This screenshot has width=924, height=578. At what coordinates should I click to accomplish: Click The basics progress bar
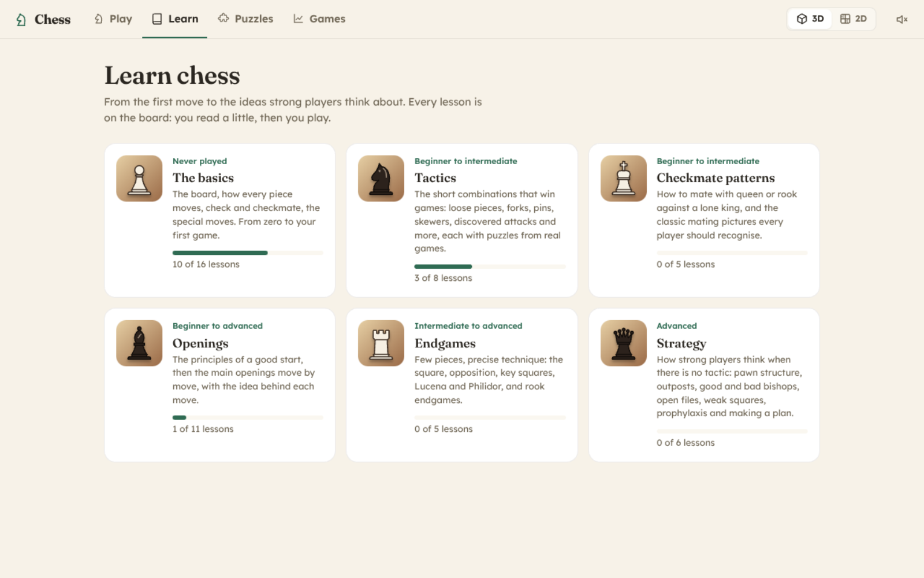(248, 253)
